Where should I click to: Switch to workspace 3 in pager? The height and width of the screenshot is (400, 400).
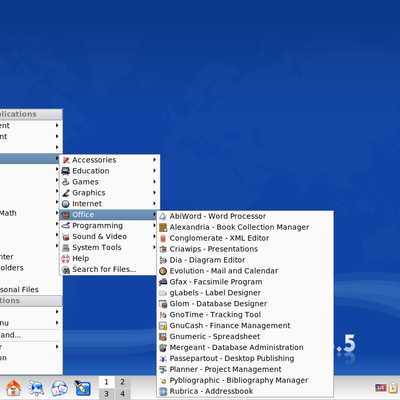tap(106, 394)
